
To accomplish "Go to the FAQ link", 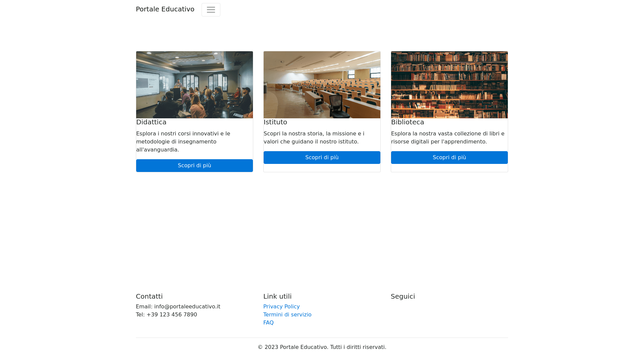I will (x=268, y=323).
